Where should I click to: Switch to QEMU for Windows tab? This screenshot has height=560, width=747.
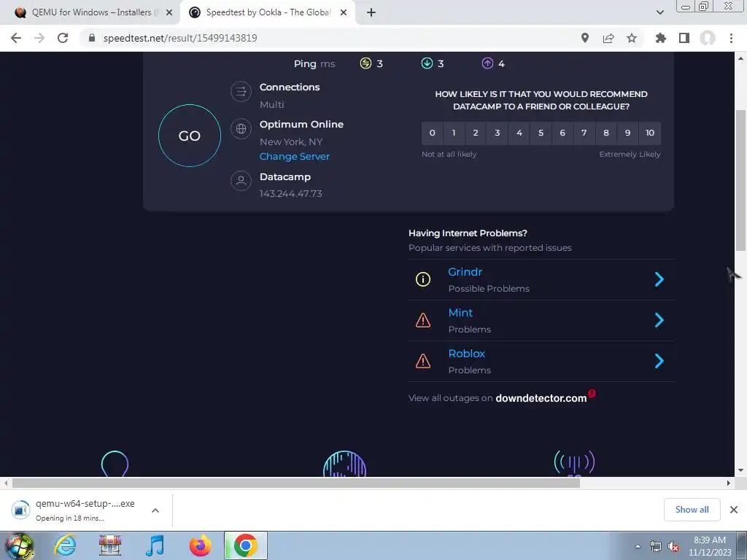90,12
